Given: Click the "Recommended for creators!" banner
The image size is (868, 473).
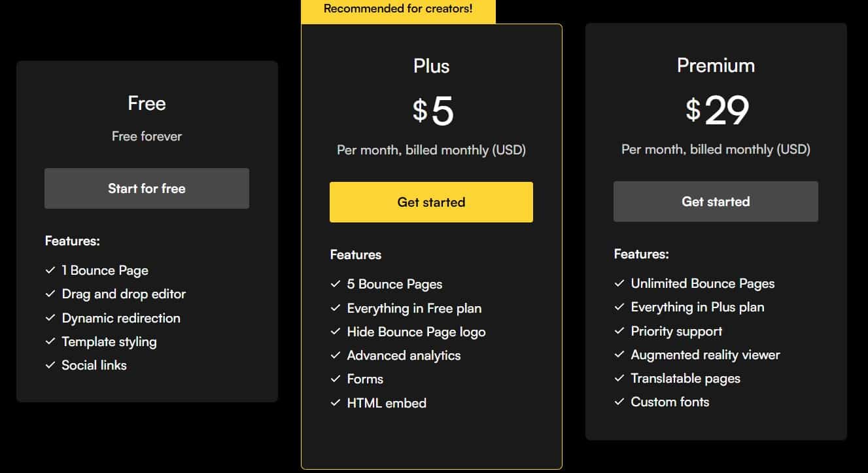Looking at the screenshot, I should pos(398,9).
